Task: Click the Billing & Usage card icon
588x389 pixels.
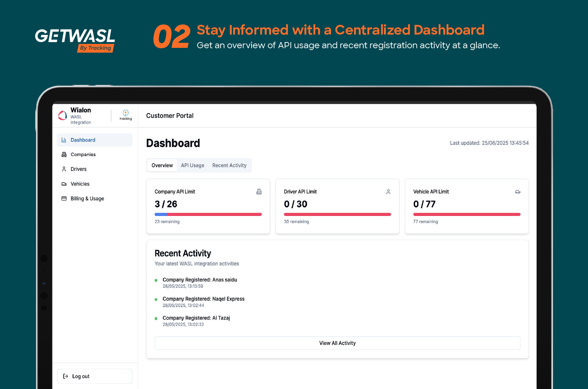Action: coord(64,199)
